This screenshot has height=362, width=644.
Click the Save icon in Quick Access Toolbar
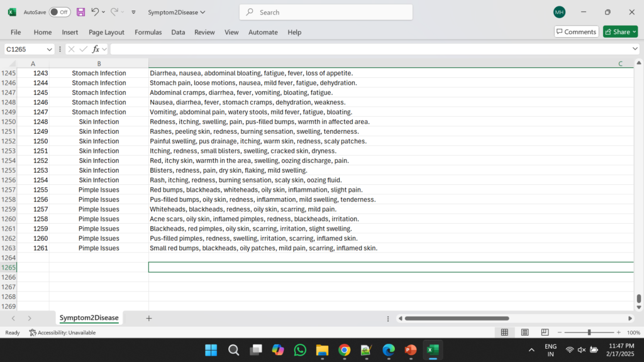[x=80, y=11]
